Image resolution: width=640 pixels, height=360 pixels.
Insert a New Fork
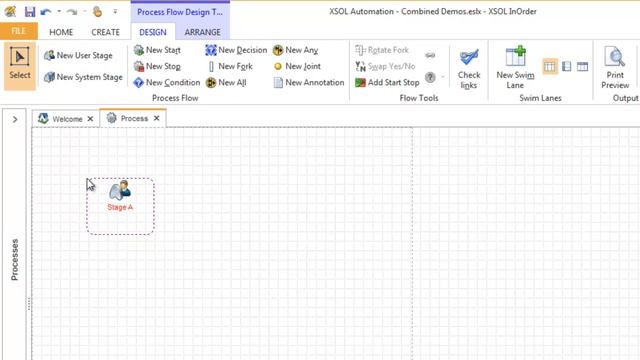[x=230, y=66]
